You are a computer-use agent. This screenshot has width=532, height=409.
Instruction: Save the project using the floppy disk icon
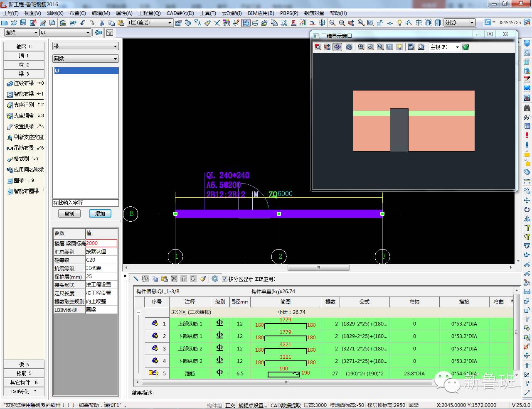click(x=23, y=23)
